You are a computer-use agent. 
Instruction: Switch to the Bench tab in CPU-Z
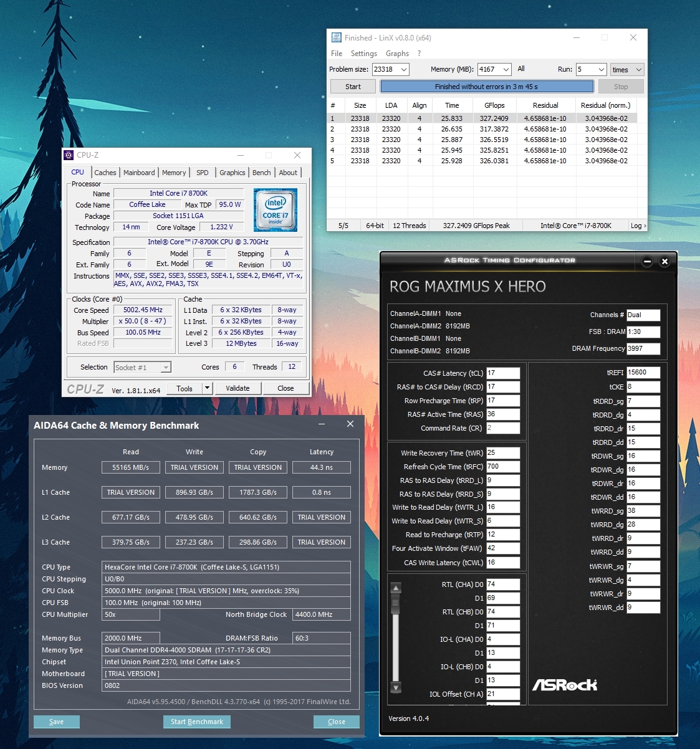click(x=262, y=173)
